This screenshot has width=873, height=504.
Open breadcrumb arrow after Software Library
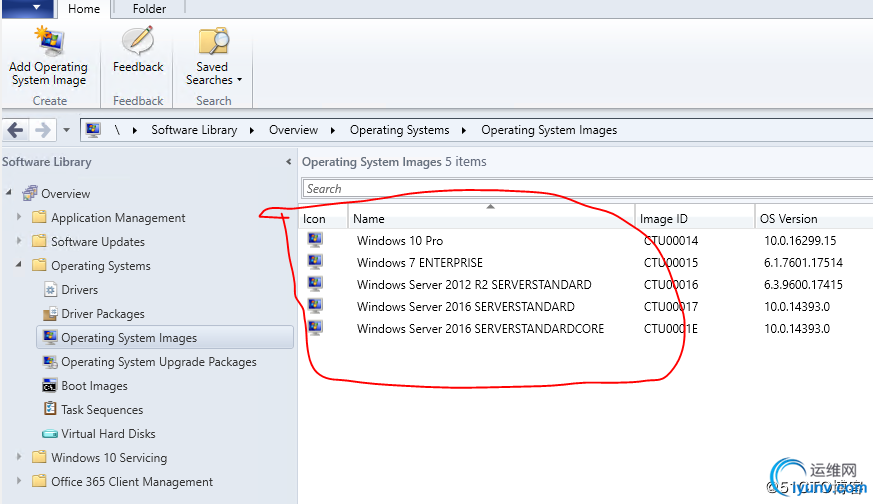pyautogui.click(x=252, y=130)
